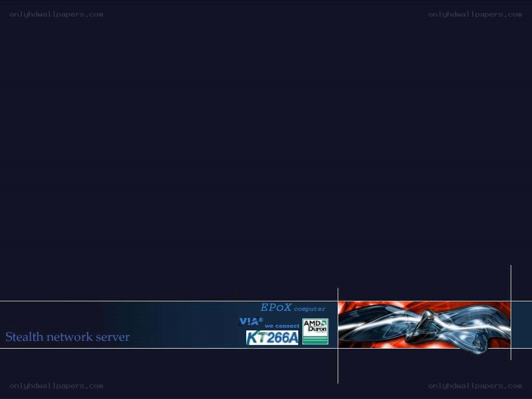Click the top-right onlyhdwallpapers.com watermark

tap(475, 15)
